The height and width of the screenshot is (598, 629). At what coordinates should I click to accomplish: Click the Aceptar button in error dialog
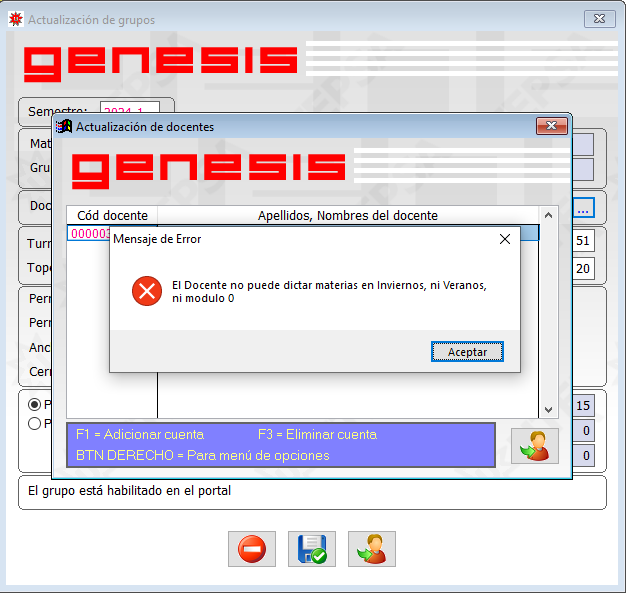point(467,352)
